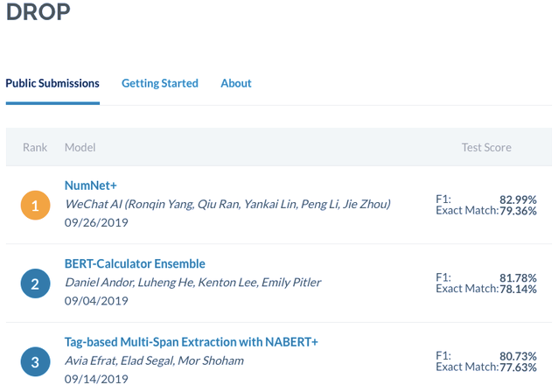Open the NumNet+ model link
The image size is (558, 392).
[91, 185]
